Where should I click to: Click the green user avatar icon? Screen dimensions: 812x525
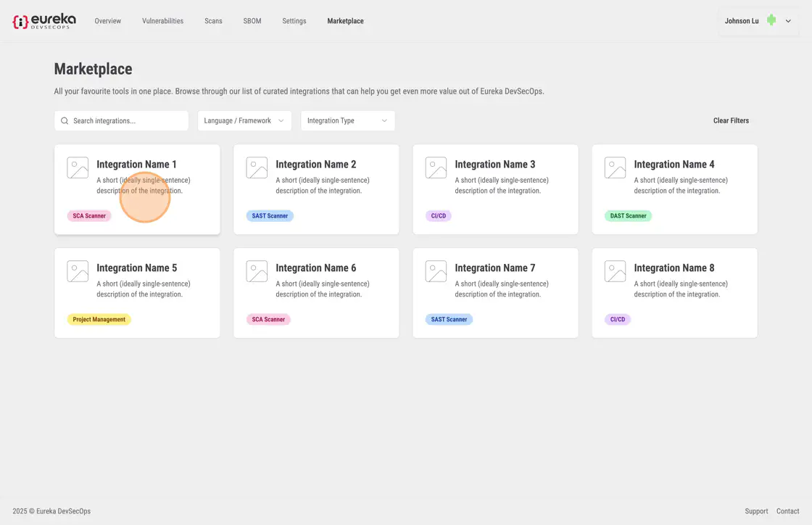(771, 20)
